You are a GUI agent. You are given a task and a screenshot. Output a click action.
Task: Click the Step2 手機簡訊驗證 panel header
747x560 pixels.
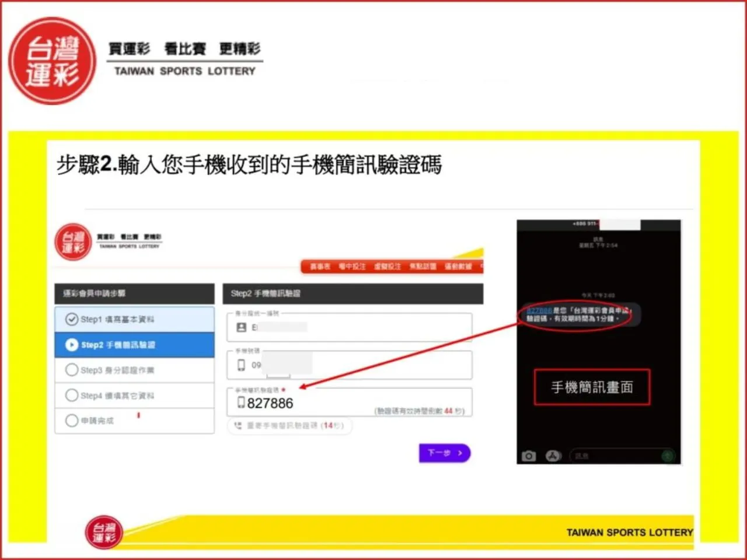pos(353,293)
